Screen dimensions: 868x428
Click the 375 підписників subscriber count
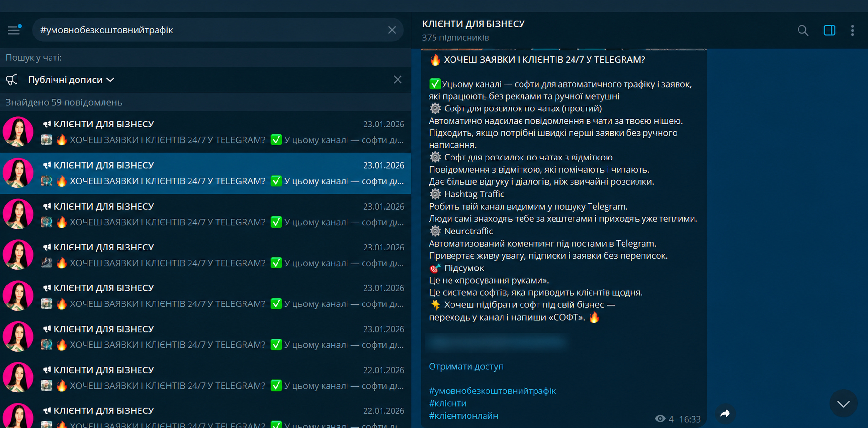click(455, 37)
